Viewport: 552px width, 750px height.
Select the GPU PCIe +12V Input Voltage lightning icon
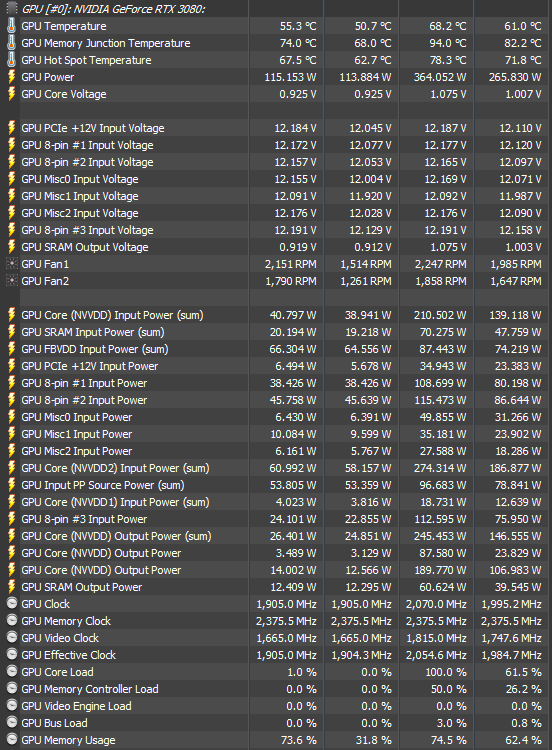point(11,128)
